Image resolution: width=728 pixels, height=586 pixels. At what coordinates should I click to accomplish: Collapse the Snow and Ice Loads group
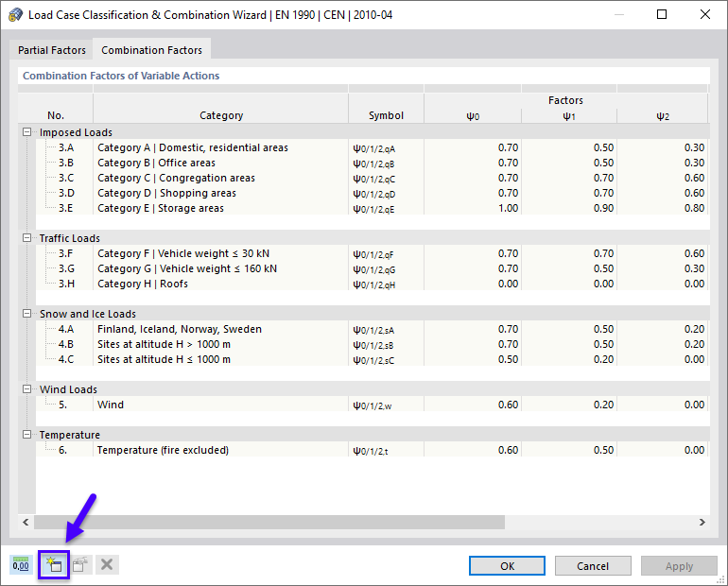(x=26, y=314)
